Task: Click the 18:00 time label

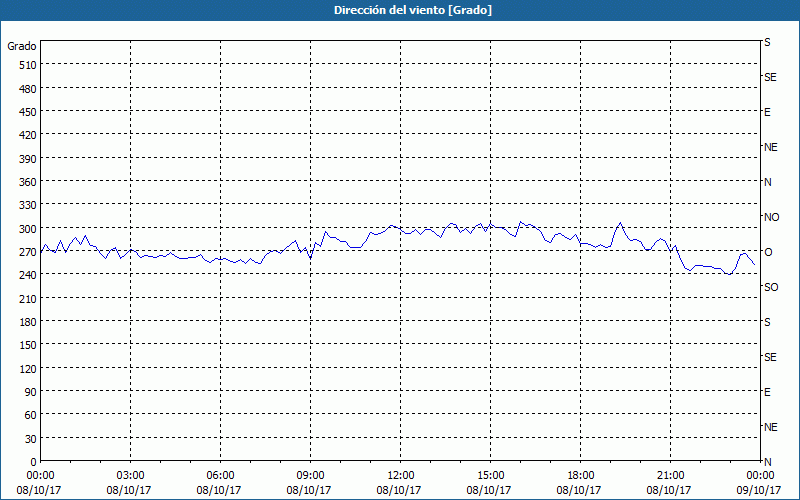Action: pos(581,476)
